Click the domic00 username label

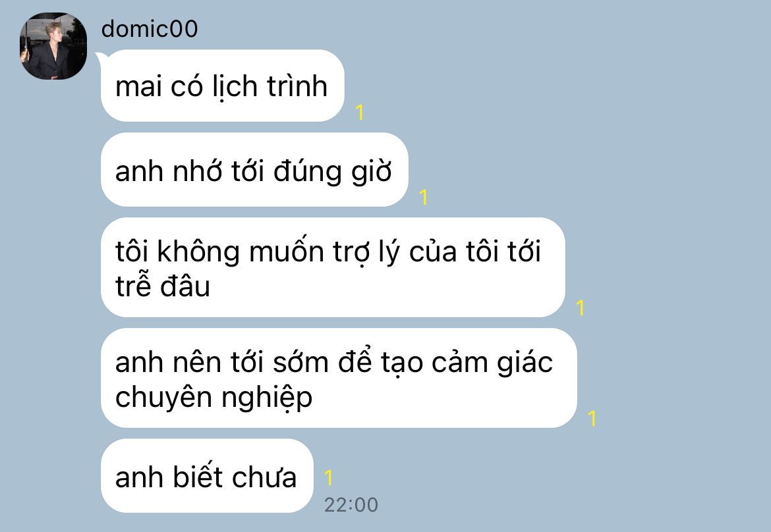point(150,29)
